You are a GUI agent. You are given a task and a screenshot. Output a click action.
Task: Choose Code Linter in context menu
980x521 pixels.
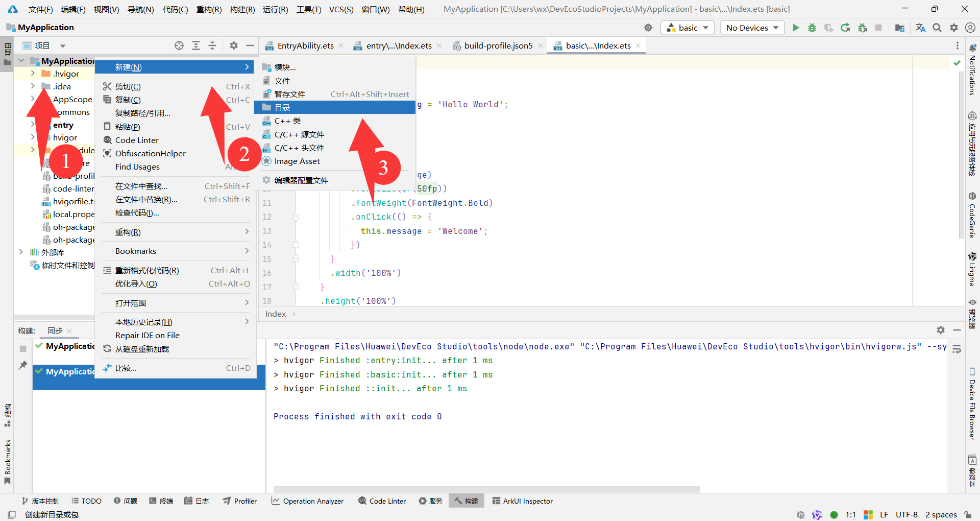177,140
